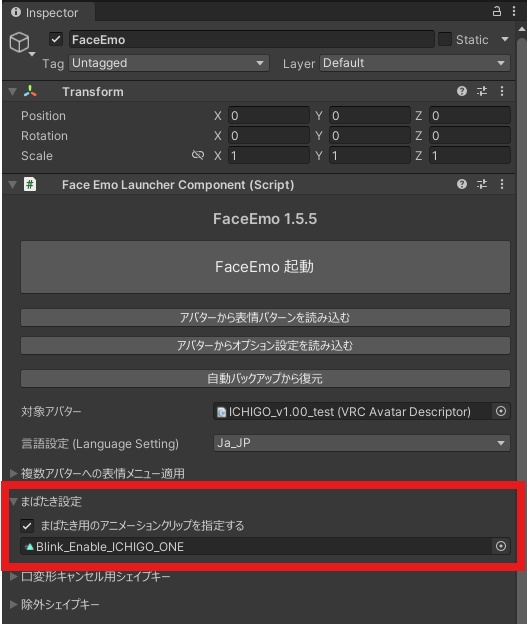
Task: Open the Inspector tab options menu
Action: point(514,11)
